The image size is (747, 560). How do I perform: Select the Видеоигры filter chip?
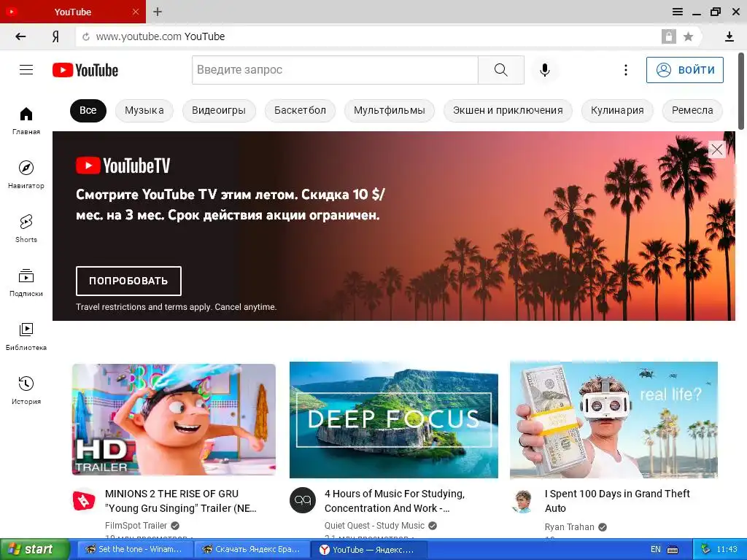tap(219, 111)
